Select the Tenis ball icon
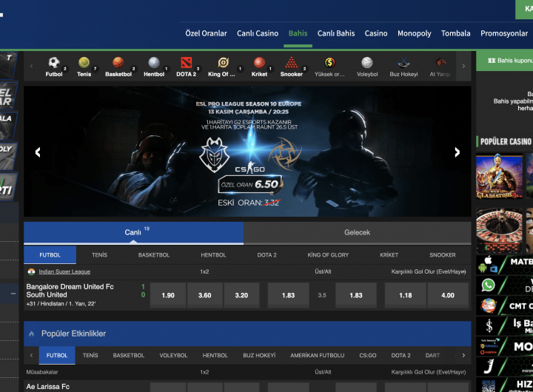This screenshot has width=533, height=392. pos(84,63)
